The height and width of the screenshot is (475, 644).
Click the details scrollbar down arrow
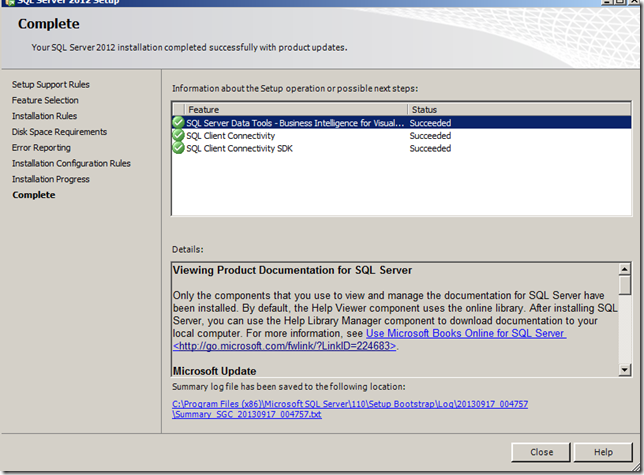(x=624, y=370)
